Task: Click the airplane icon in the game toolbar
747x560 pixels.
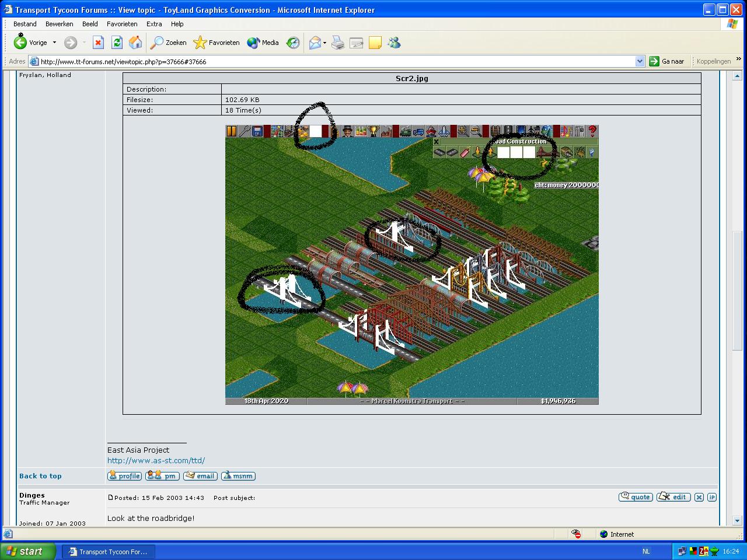Action: [444, 131]
